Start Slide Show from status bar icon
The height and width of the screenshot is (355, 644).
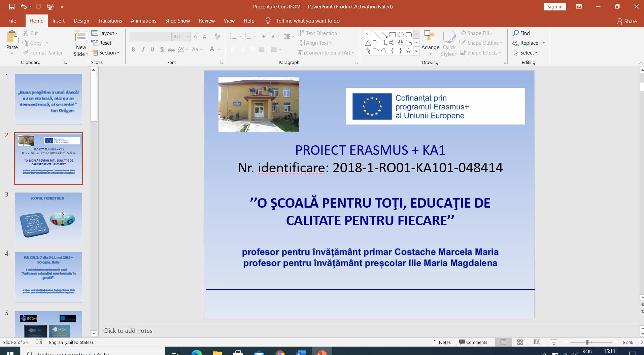point(553,342)
